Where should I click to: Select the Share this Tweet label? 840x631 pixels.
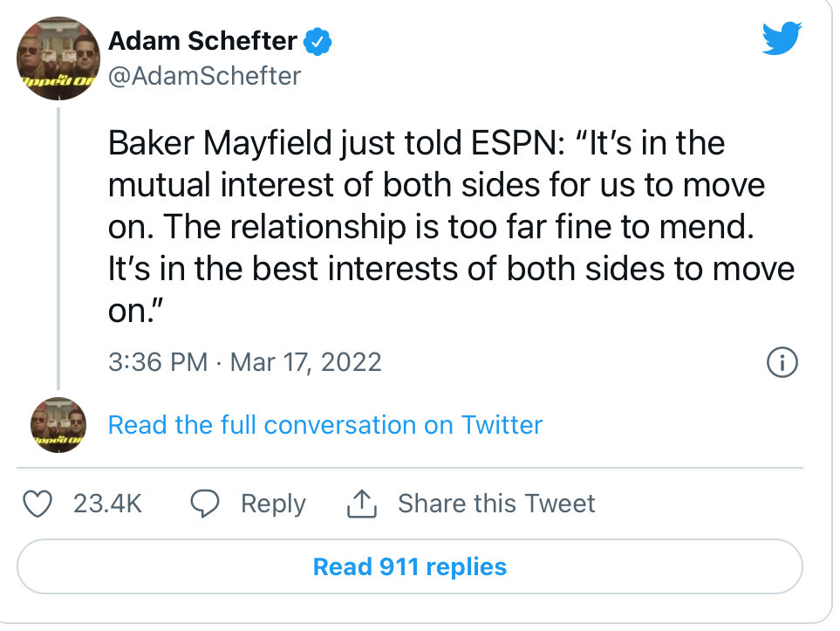click(496, 504)
